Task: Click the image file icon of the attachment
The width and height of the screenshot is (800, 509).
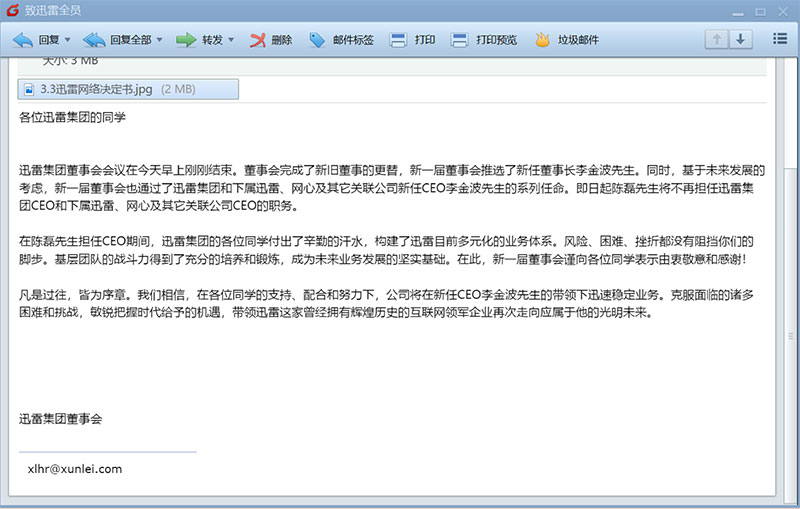Action: click(x=29, y=90)
